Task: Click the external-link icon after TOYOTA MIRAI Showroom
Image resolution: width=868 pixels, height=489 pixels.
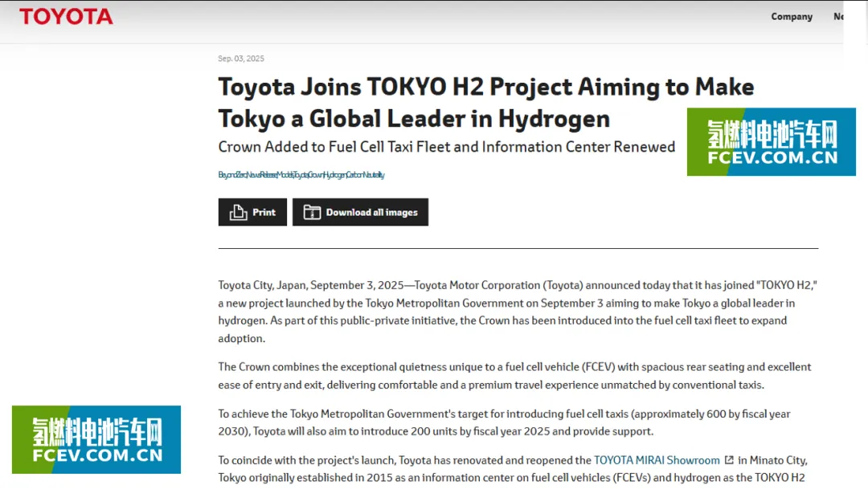Action: tap(729, 459)
